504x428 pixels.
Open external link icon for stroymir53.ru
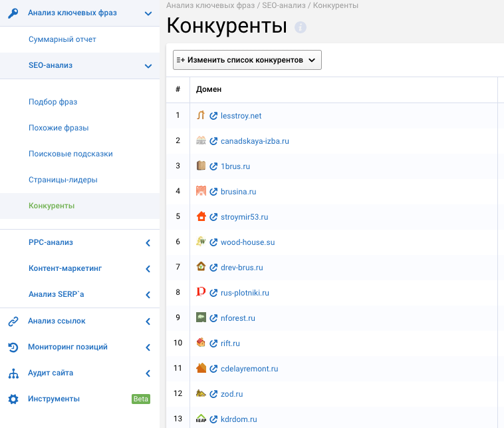(x=213, y=217)
